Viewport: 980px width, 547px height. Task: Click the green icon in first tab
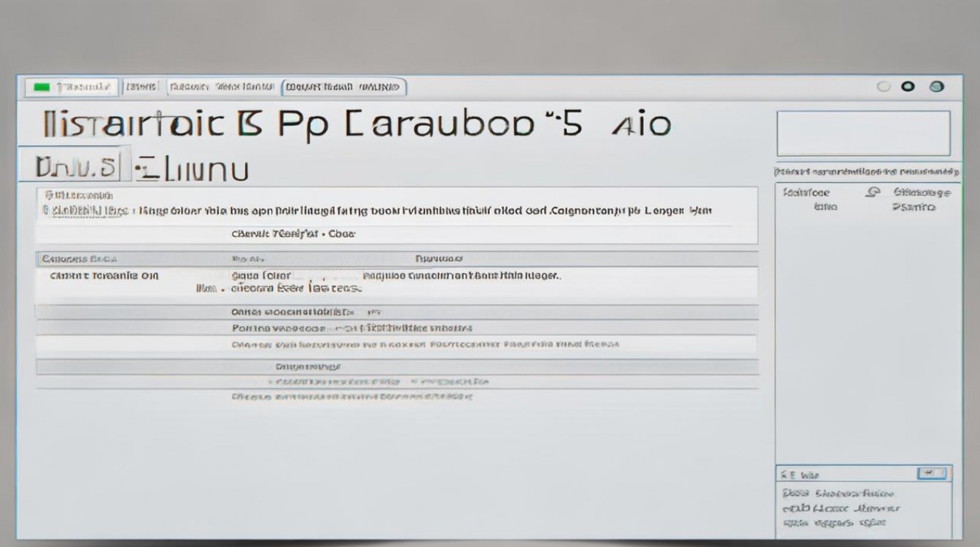point(42,88)
